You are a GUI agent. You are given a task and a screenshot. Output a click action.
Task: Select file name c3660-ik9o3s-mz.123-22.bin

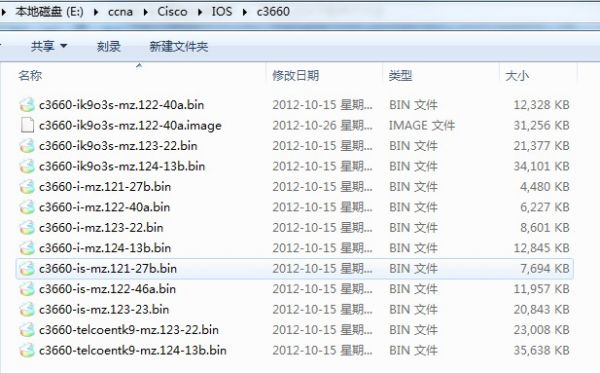[x=118, y=146]
